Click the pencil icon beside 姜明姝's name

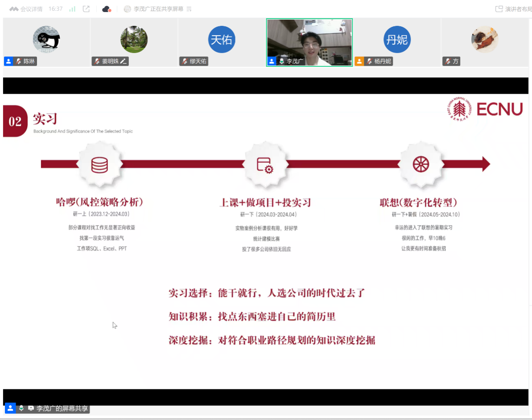tap(124, 61)
